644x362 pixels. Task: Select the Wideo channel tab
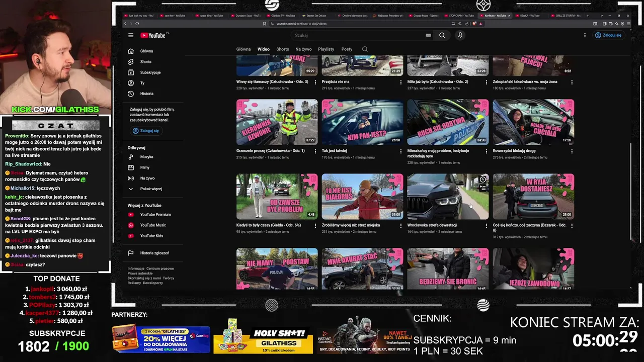(x=264, y=49)
